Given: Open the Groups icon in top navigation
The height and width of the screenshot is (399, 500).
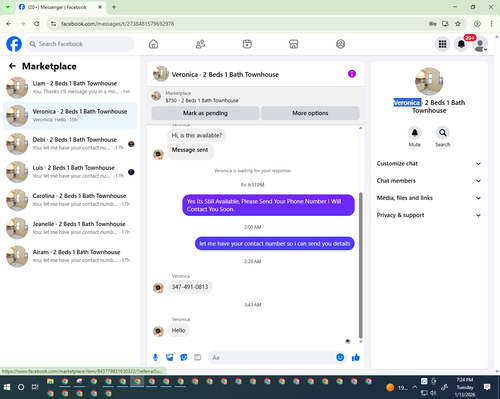Looking at the screenshot, I should coord(340,44).
